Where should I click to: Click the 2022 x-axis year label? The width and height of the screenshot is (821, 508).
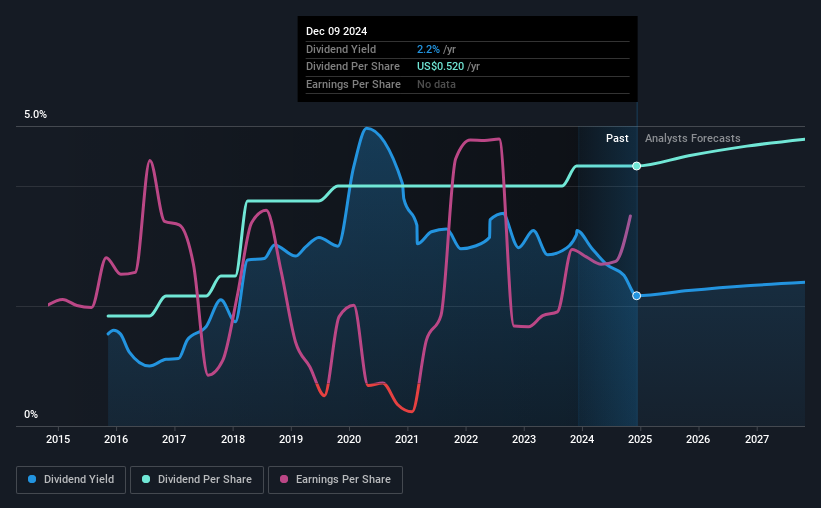point(466,439)
